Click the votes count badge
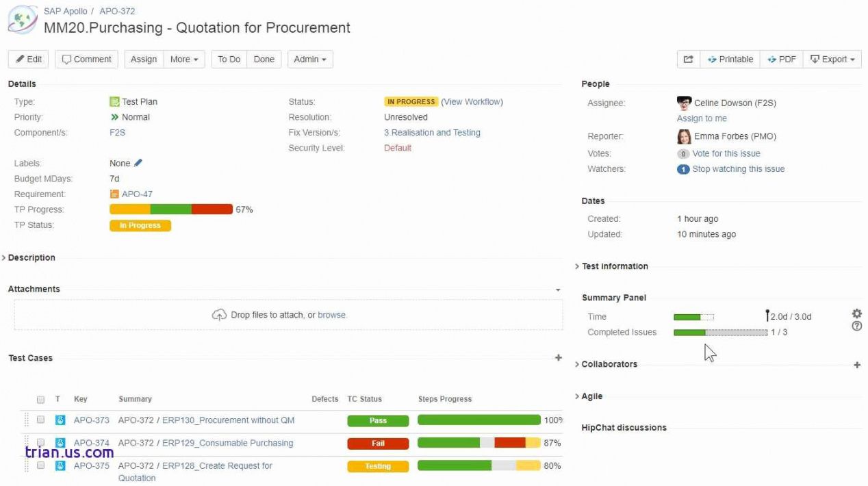Image resolution: width=868 pixels, height=486 pixels. [683, 154]
